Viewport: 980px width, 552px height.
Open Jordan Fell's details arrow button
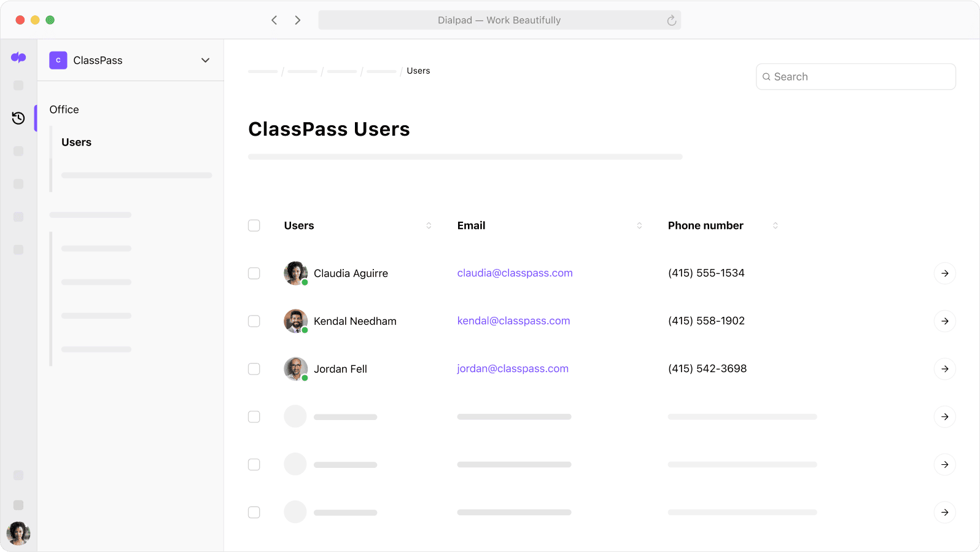tap(944, 369)
